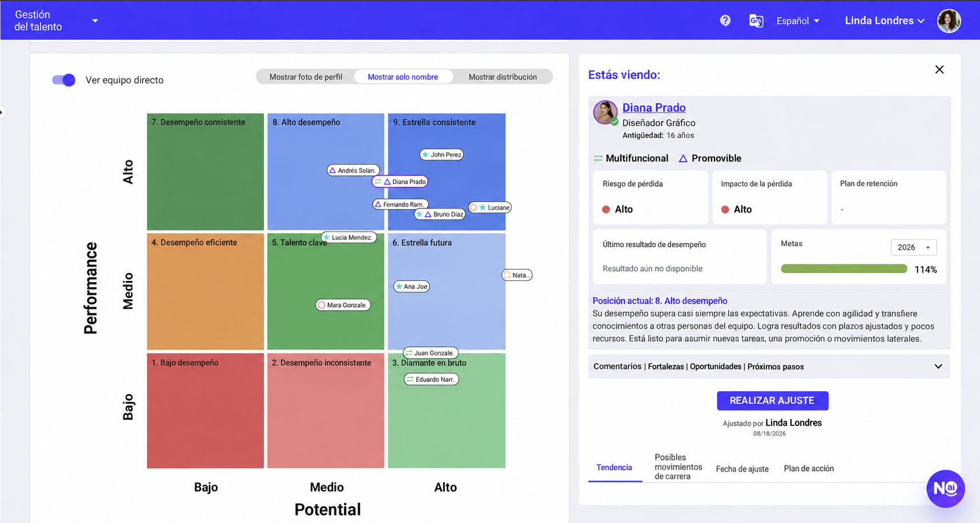Switch to the Tendencia tab

pos(614,468)
